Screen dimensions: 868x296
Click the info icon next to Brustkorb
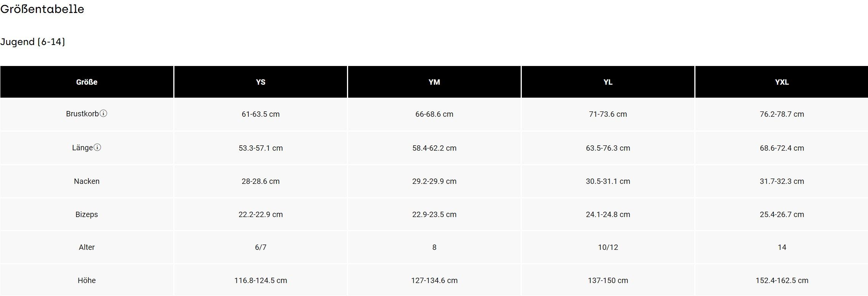[103, 113]
